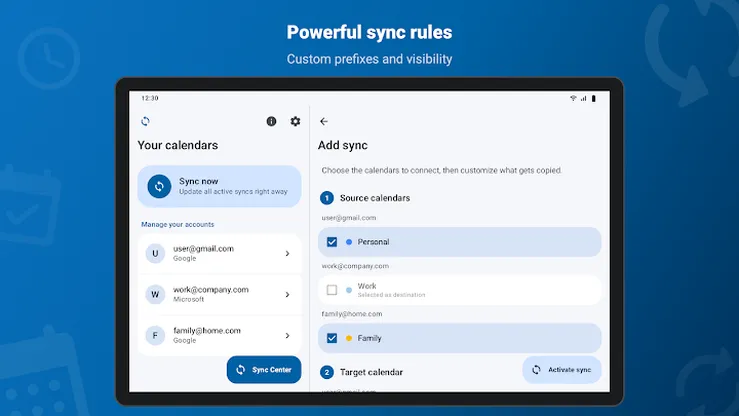
Task: Click the family@home.com label above Family
Action: (352, 314)
